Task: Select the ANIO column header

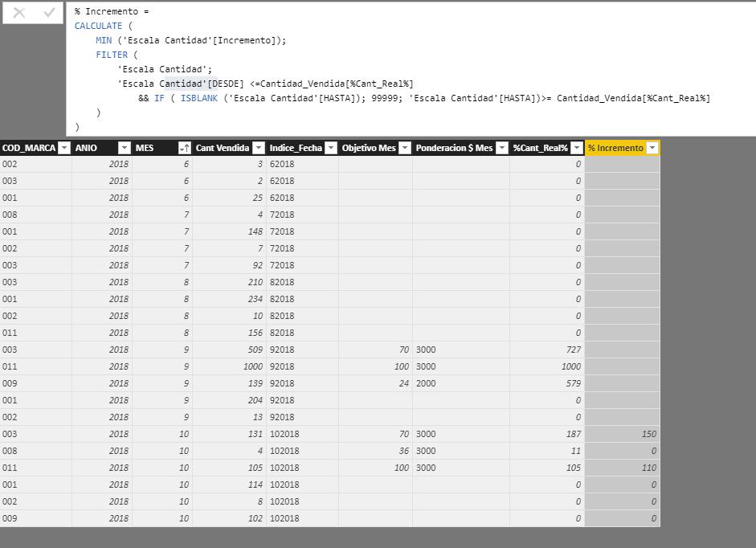Action: pos(86,148)
